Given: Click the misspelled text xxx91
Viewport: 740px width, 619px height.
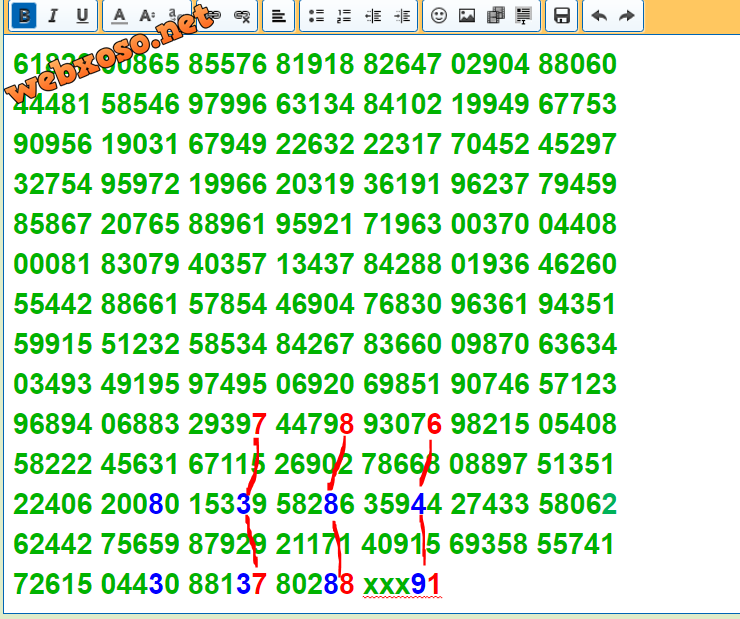Looking at the screenshot, I should (x=402, y=584).
